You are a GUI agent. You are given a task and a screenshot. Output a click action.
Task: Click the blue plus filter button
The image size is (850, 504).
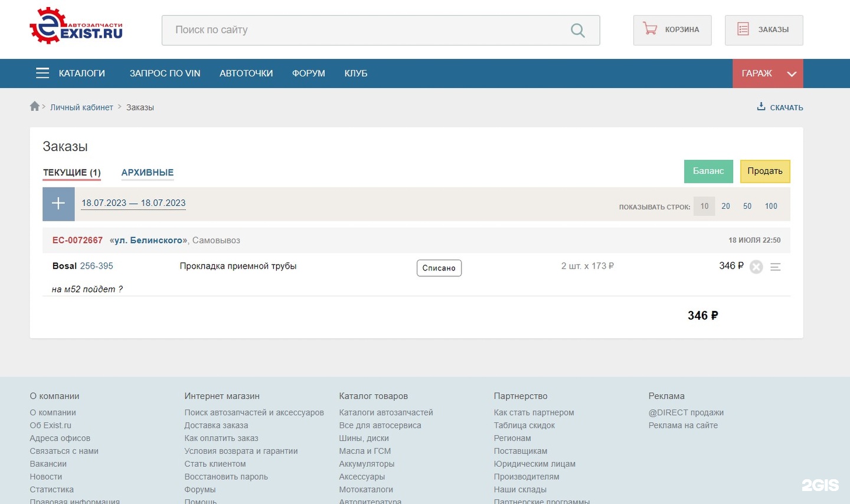click(58, 204)
